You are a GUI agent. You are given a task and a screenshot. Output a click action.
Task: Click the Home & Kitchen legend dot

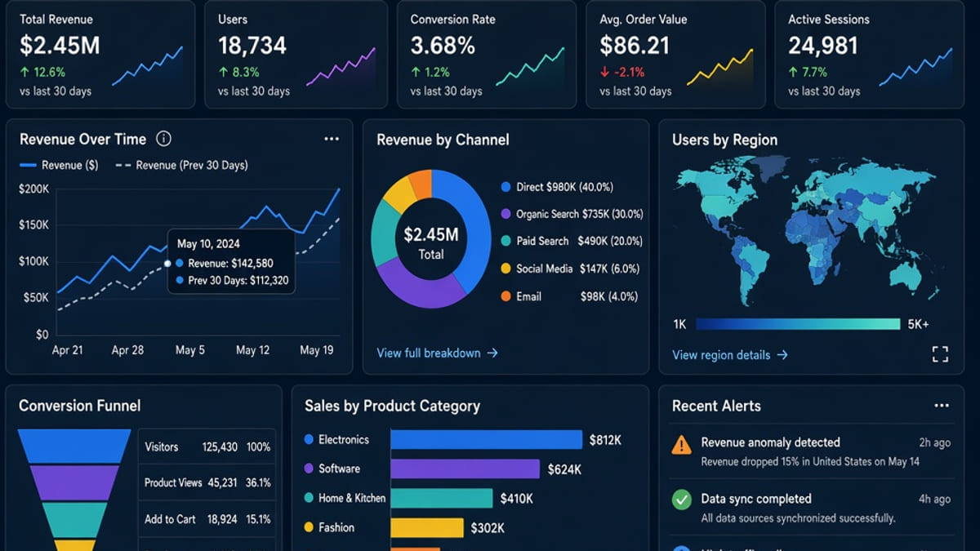pyautogui.click(x=309, y=498)
